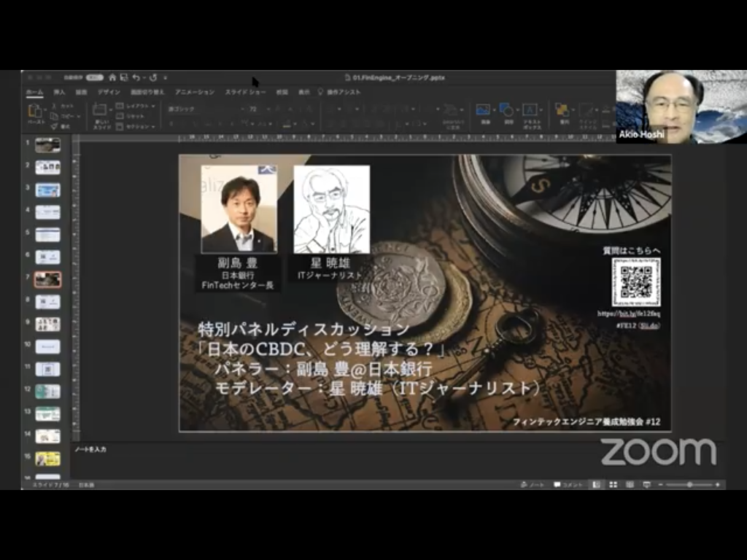
Task: Open the Section dropdown
Action: pos(136,127)
